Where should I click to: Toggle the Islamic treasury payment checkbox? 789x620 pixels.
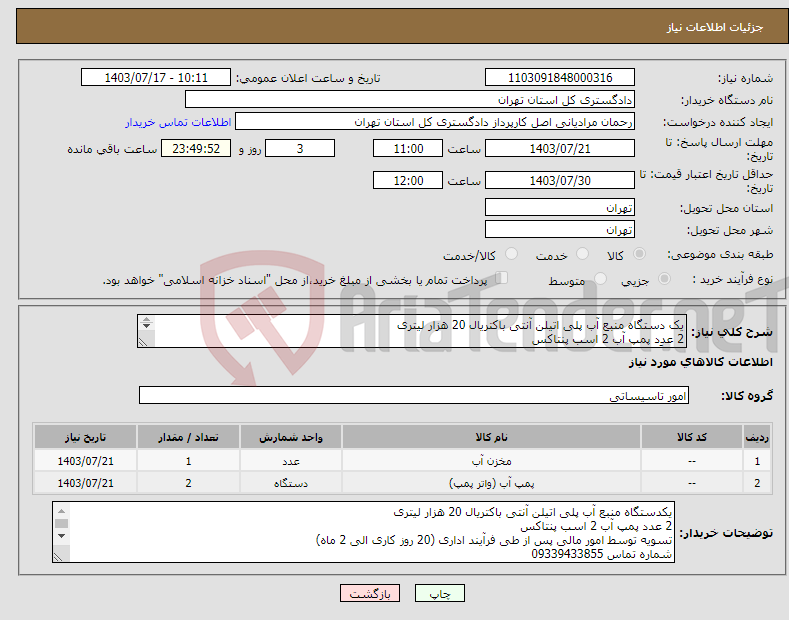502,278
